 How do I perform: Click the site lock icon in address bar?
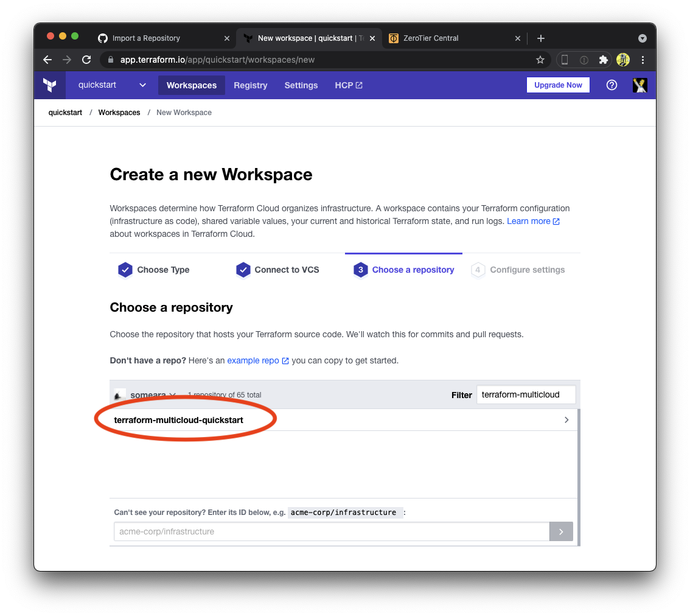point(111,60)
